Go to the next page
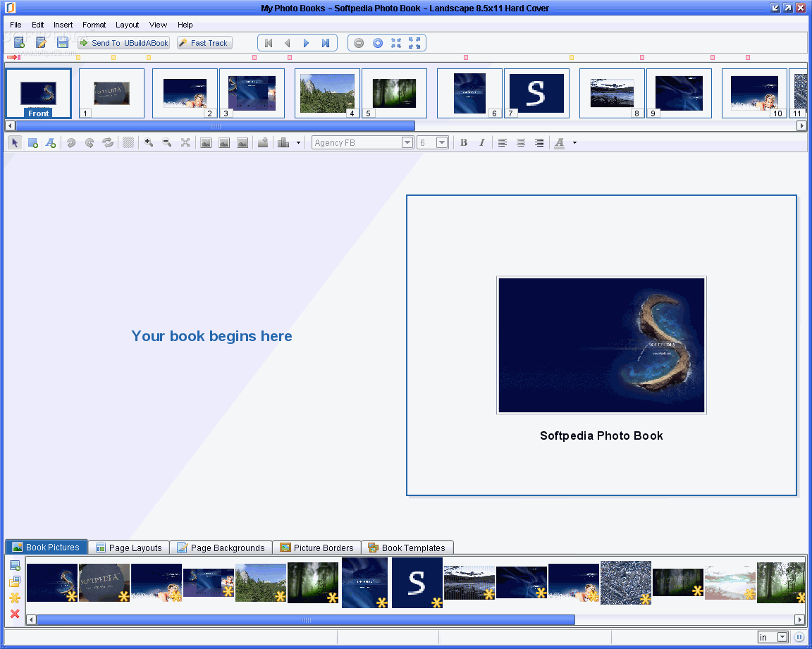812x649 pixels. [x=306, y=43]
